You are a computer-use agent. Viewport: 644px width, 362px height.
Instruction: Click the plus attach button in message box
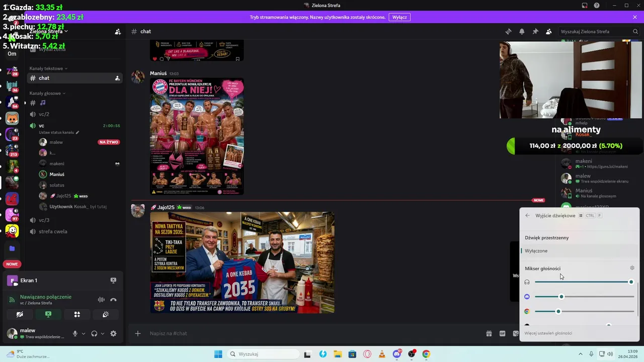(x=138, y=333)
